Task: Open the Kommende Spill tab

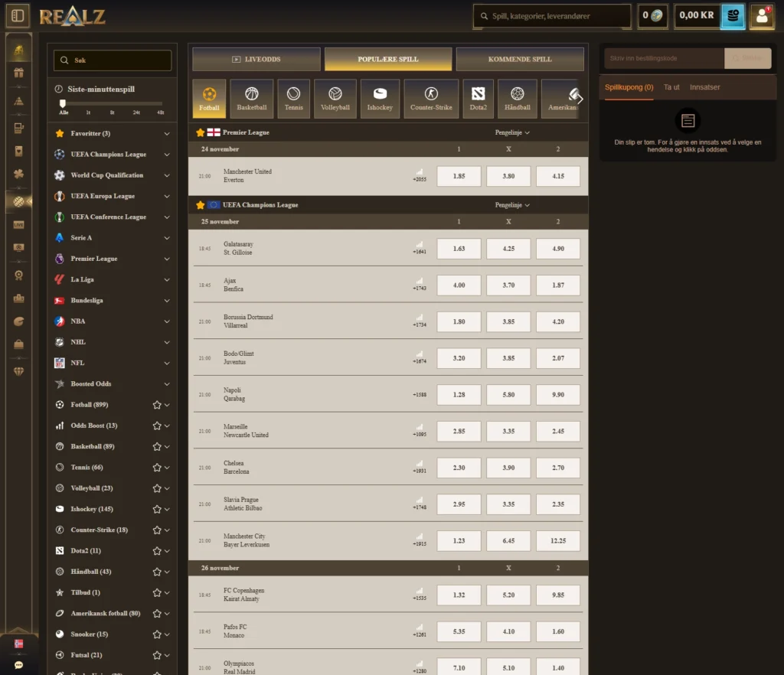Action: tap(520, 59)
